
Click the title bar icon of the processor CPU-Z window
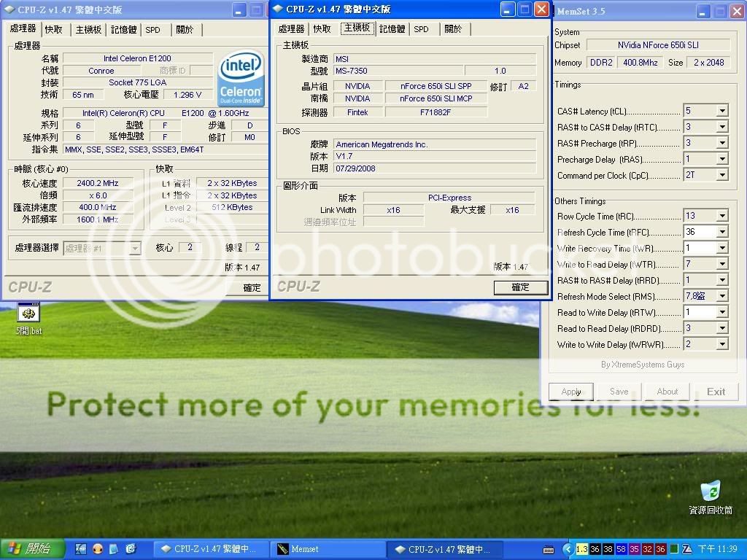(x=9, y=9)
